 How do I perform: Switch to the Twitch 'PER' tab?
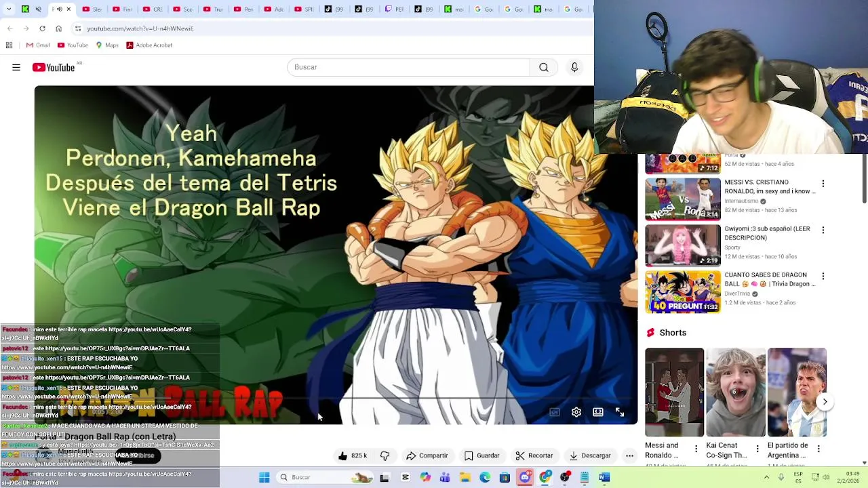point(395,9)
